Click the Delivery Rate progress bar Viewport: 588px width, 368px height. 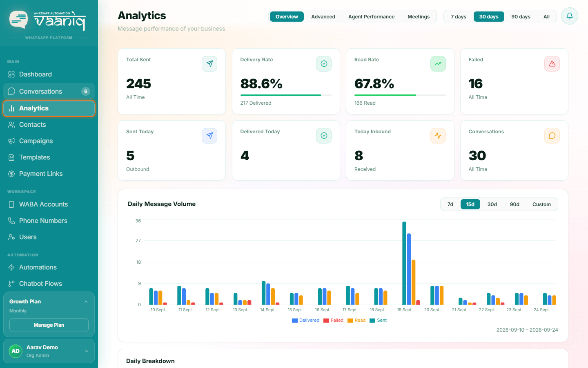click(286, 95)
